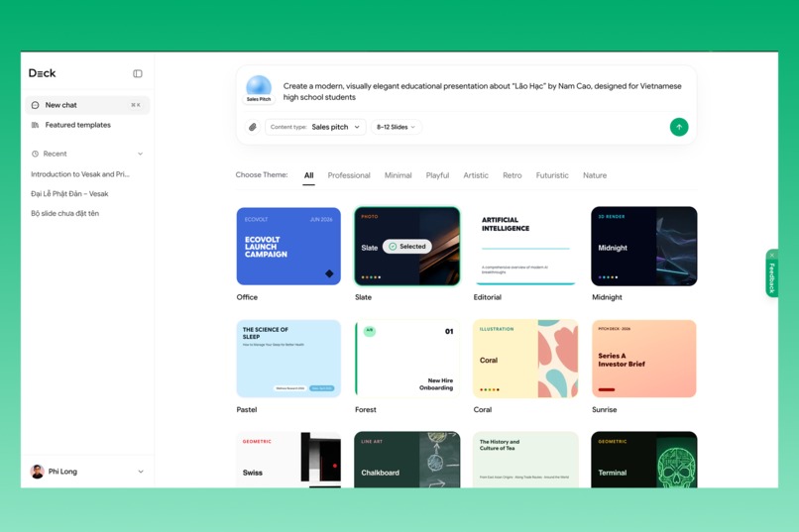Screen dimensions: 799x532
Task: Choose the Coral theme thumbnail
Action: (525, 359)
